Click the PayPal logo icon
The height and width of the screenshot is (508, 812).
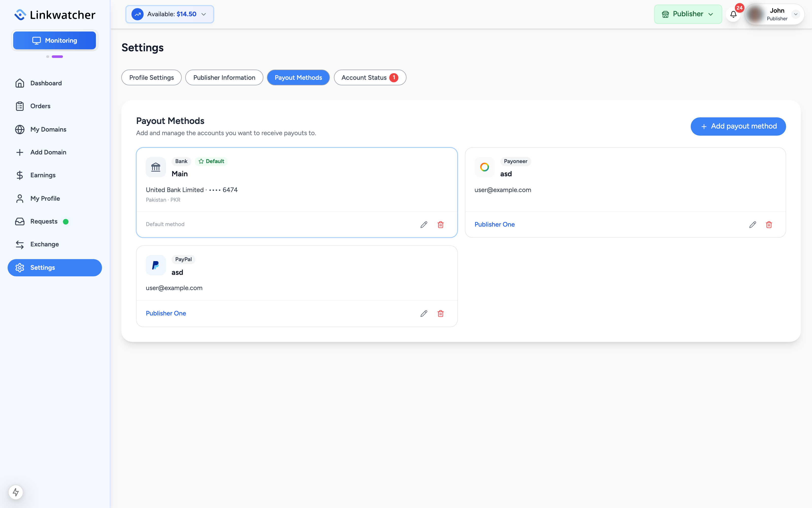pos(156,265)
